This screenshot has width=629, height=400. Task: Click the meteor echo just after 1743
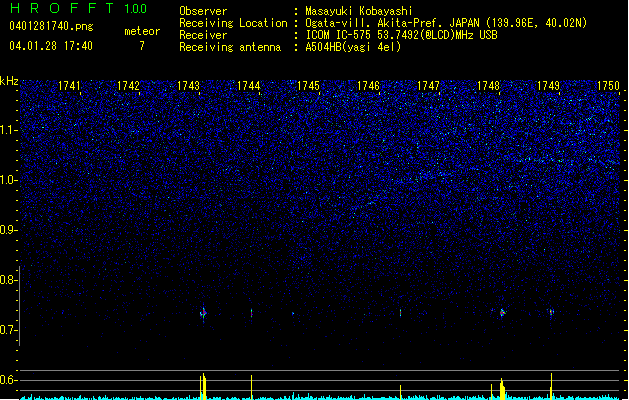(203, 313)
